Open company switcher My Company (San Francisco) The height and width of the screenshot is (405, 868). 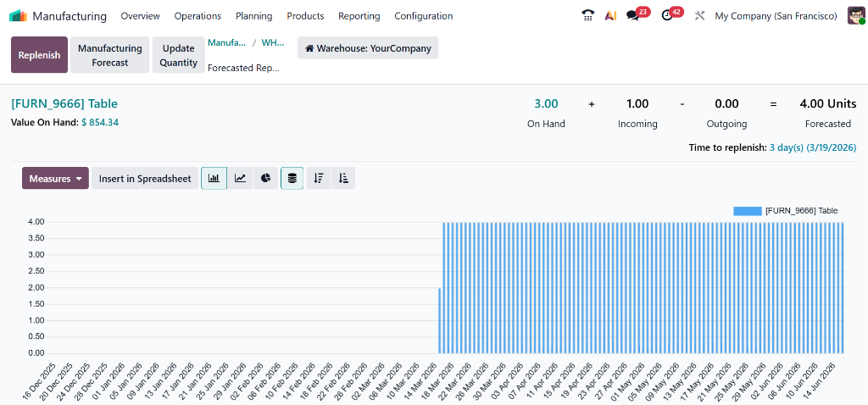776,16
